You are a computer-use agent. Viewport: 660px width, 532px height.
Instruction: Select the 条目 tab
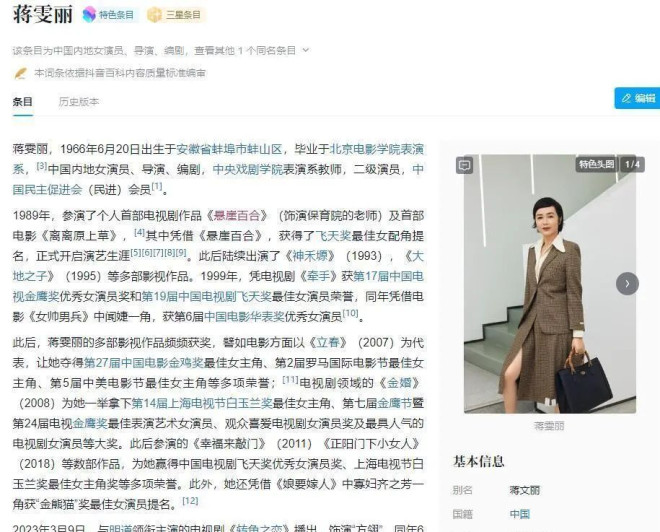click(23, 101)
